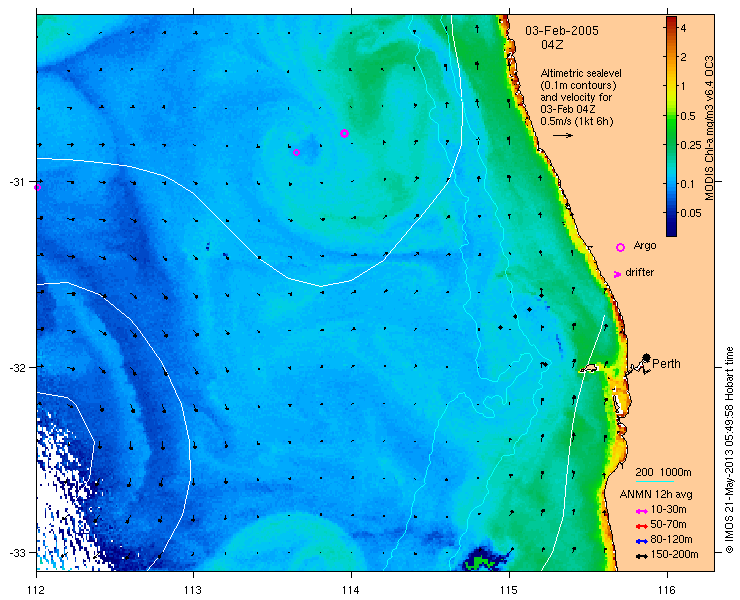Click the drifter legend label
The height and width of the screenshot is (600, 740).
click(x=639, y=272)
